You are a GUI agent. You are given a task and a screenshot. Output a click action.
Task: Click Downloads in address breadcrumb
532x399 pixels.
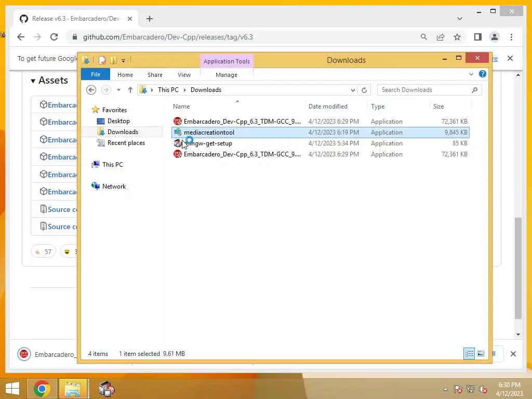point(206,89)
